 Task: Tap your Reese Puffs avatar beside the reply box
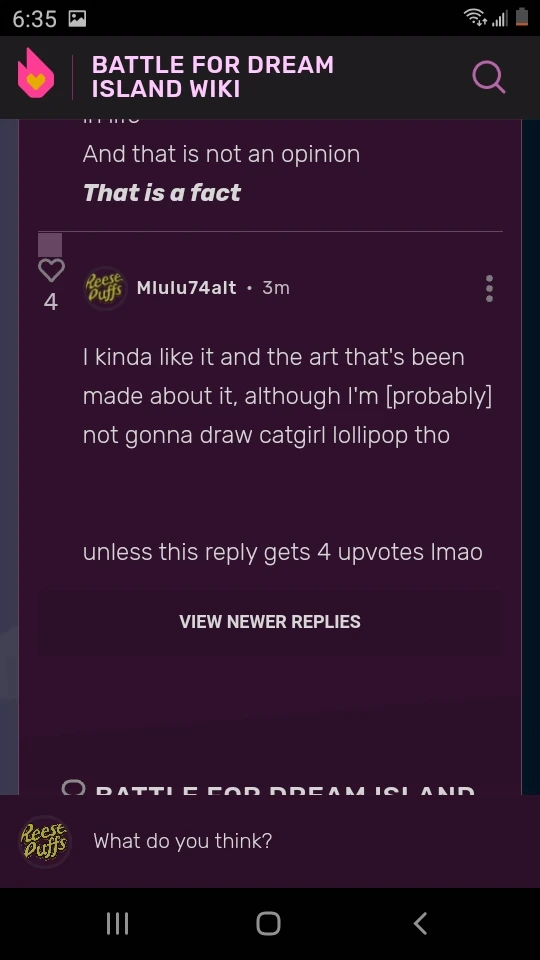(45, 841)
